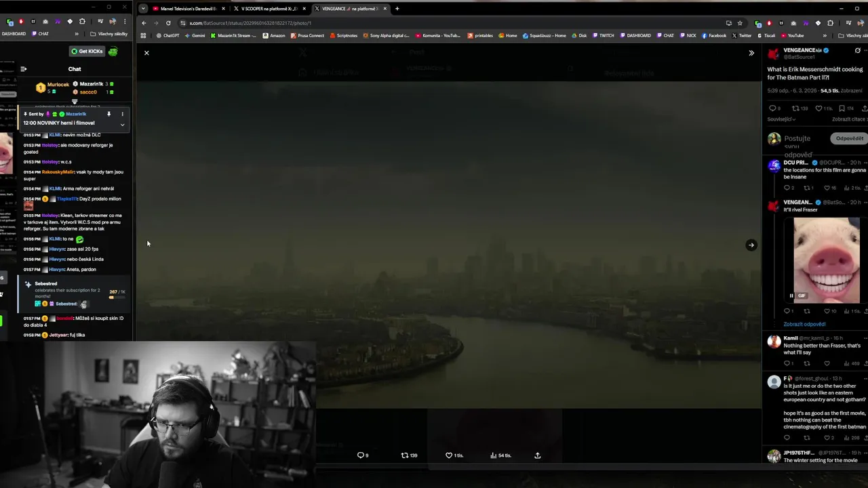Open the pig GIF thumbnail
The height and width of the screenshot is (488, 868).
point(826,260)
